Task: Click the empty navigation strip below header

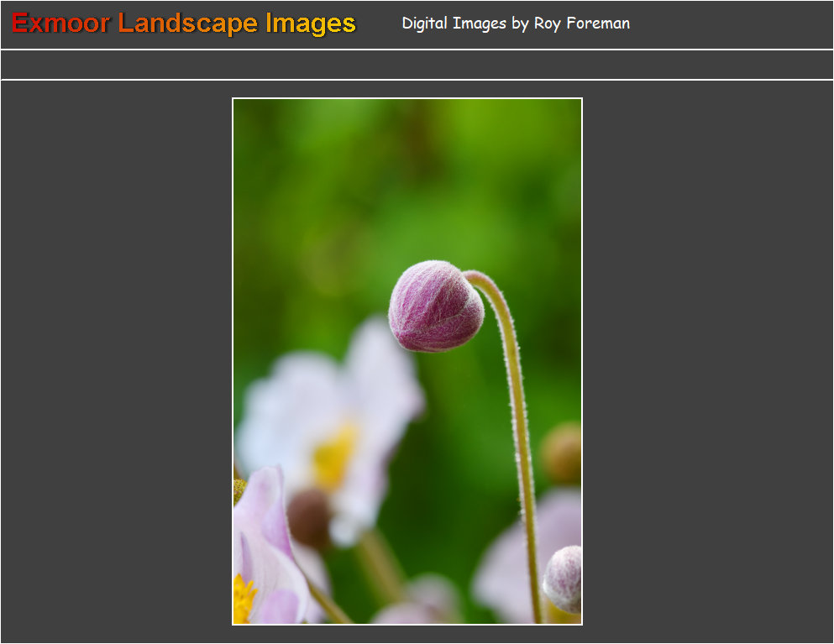Action: (417, 65)
